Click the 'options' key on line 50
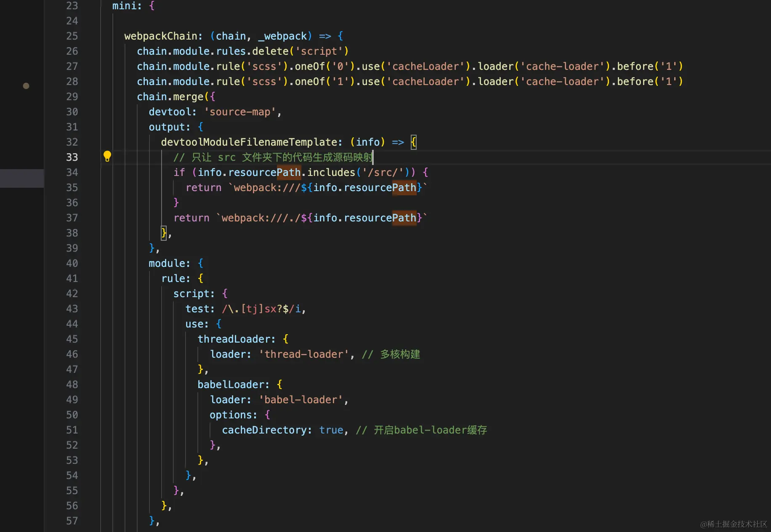The width and height of the screenshot is (771, 532). point(231,415)
